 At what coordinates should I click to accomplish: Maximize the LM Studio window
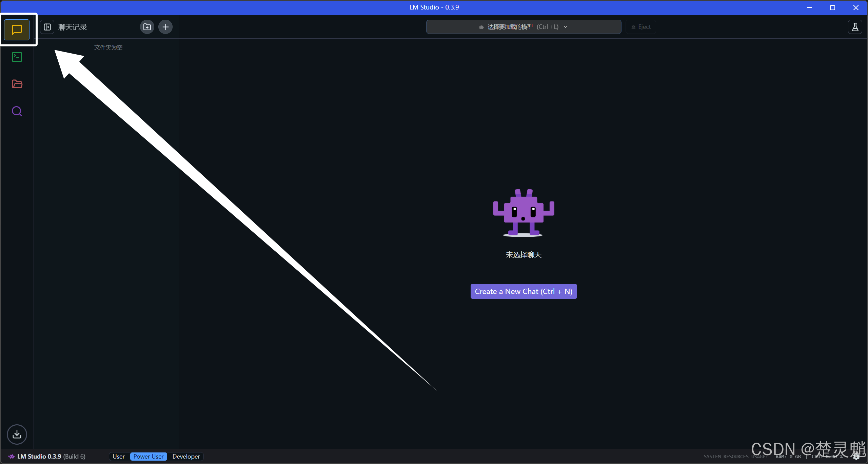pos(832,7)
